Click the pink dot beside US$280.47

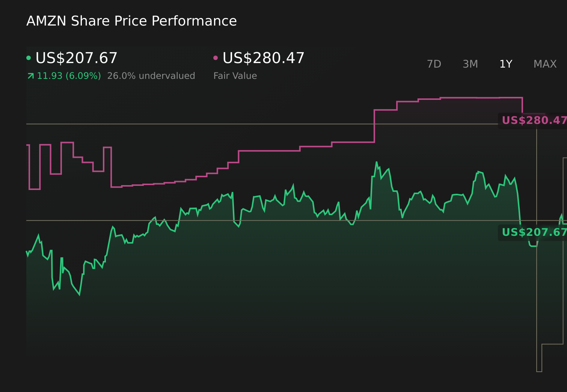(x=216, y=58)
